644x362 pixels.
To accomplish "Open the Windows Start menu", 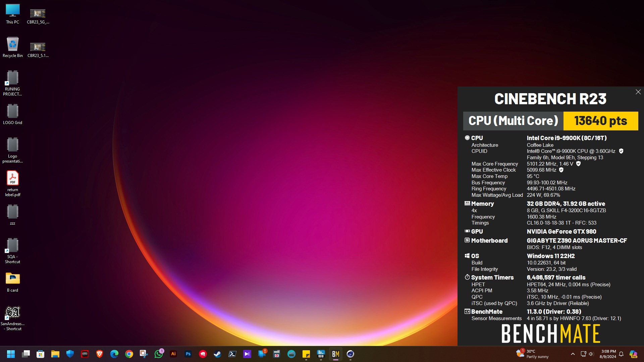I will coord(11,354).
